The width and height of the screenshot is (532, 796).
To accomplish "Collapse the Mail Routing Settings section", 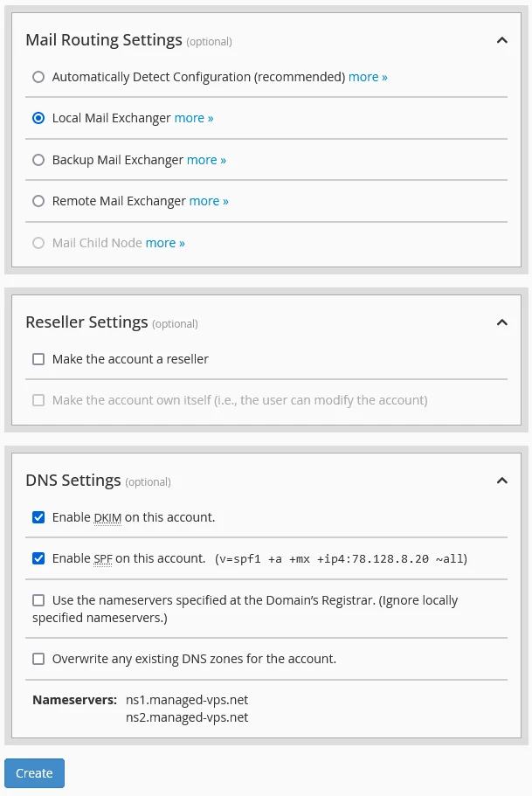I will pyautogui.click(x=502, y=40).
